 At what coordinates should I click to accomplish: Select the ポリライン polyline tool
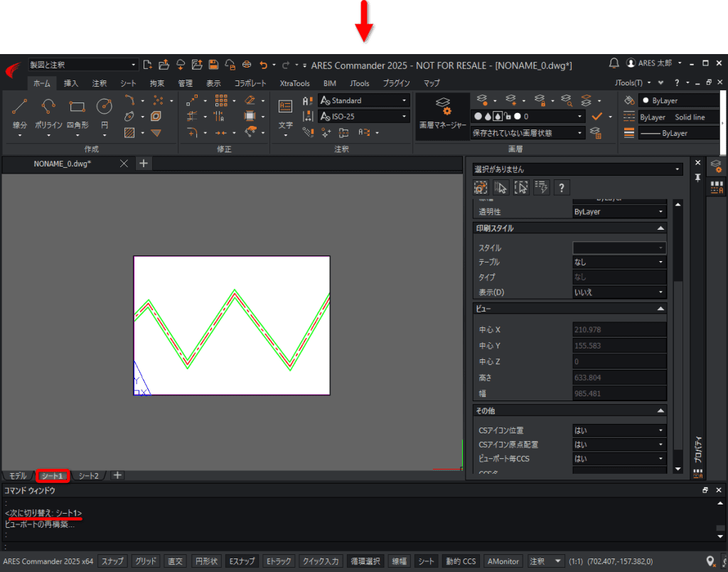tap(48, 113)
